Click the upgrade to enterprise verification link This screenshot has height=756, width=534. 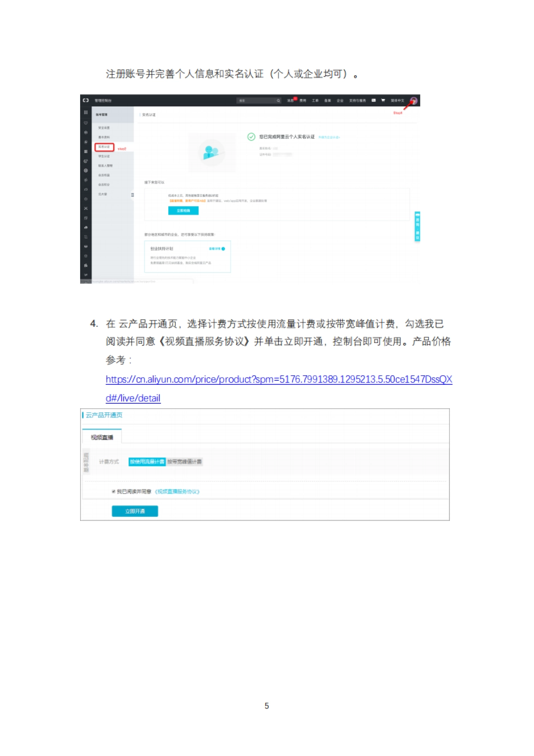tap(329, 137)
